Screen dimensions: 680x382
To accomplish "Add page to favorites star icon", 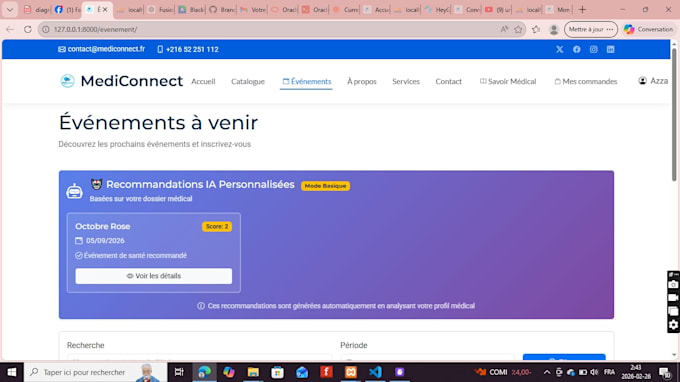I will coord(518,29).
